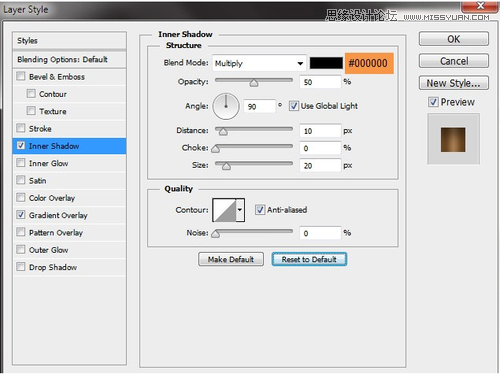Viewport: 500px width, 374px height.
Task: Select the Inner Shadow list entry
Action: (x=69, y=146)
